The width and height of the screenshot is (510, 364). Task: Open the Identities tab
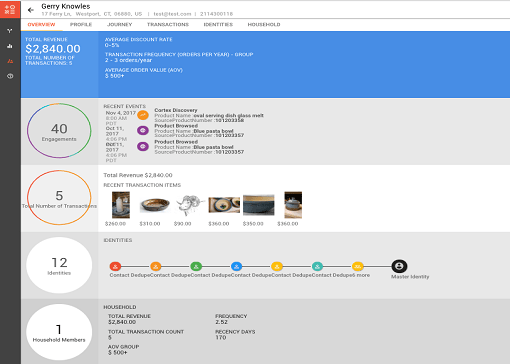pyautogui.click(x=218, y=24)
